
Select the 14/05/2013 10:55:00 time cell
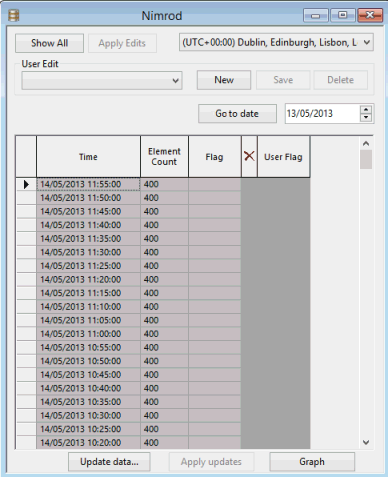(x=88, y=348)
